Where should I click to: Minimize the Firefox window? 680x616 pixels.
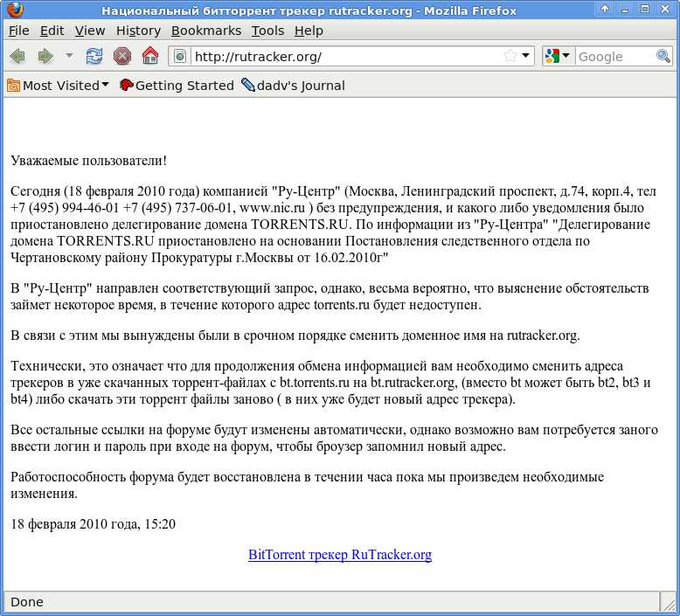625,10
